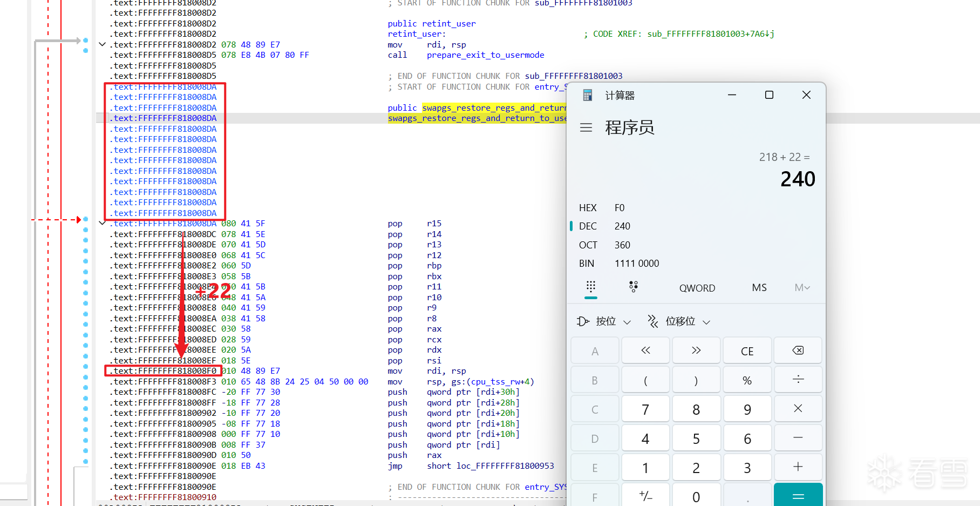Click the left shift << key

[645, 350]
